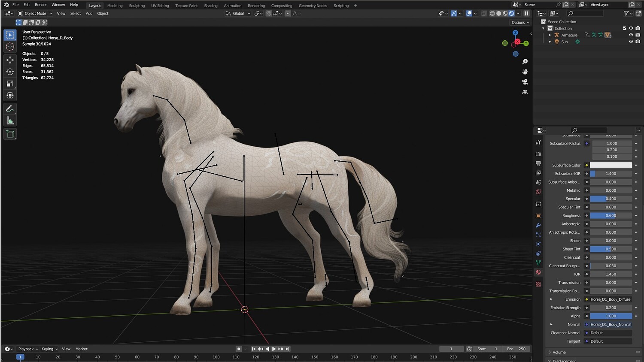Open the Playback dropdown in timeline

click(x=28, y=349)
